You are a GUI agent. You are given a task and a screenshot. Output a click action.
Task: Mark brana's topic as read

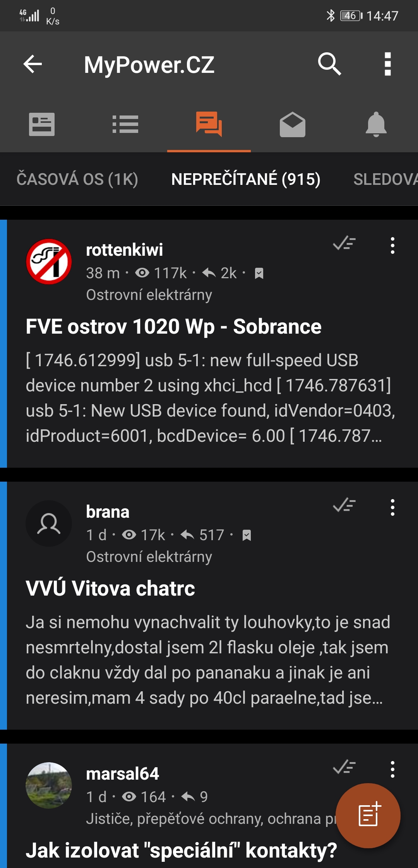[344, 505]
